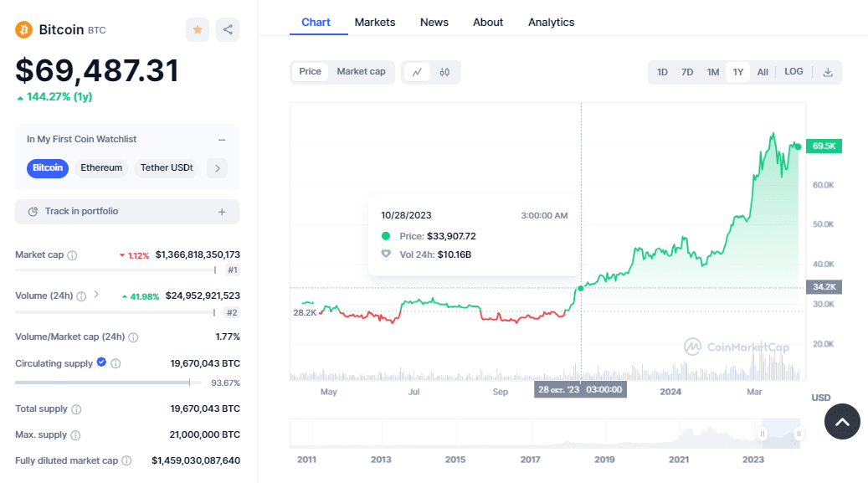Click the portfolio pie icon
Screen dimensions: 868x483
pos(33,212)
